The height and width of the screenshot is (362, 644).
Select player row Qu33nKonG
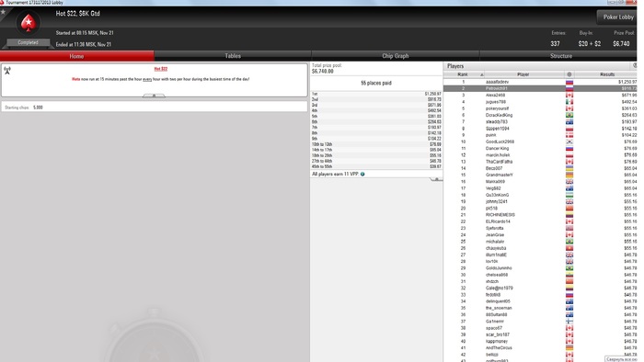(x=540, y=195)
